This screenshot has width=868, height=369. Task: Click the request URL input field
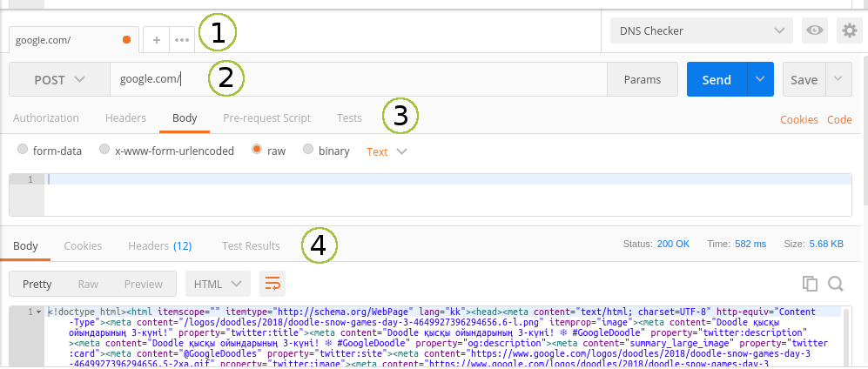357,79
